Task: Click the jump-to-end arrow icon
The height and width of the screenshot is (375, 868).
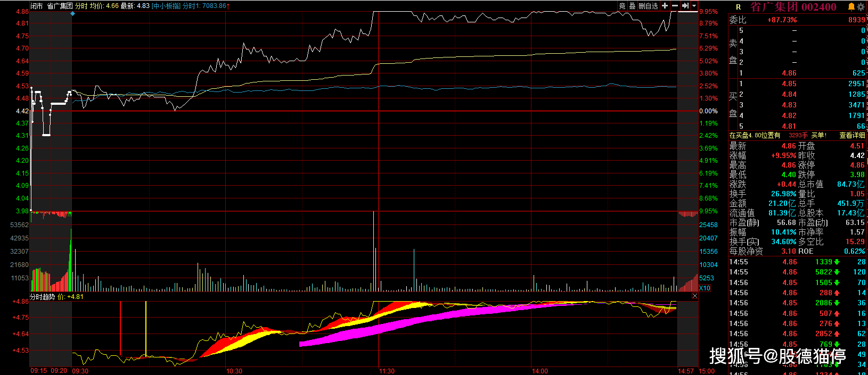Action: point(685,6)
